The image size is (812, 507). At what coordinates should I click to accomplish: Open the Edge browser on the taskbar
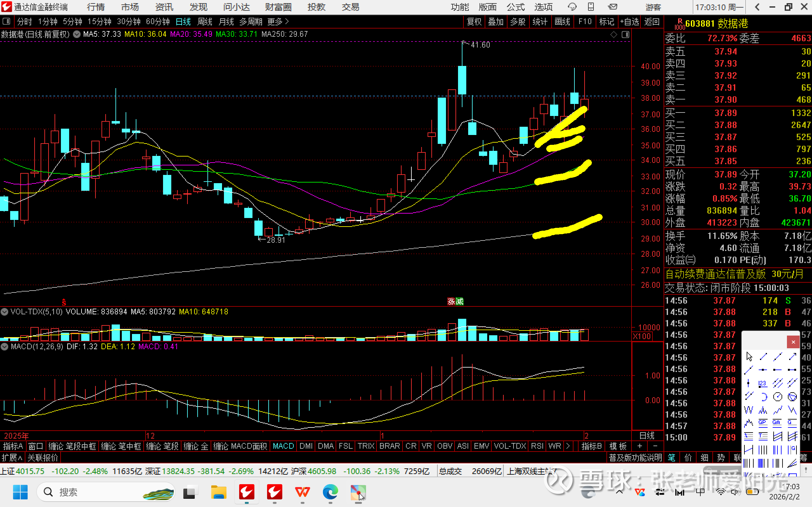coord(330,492)
